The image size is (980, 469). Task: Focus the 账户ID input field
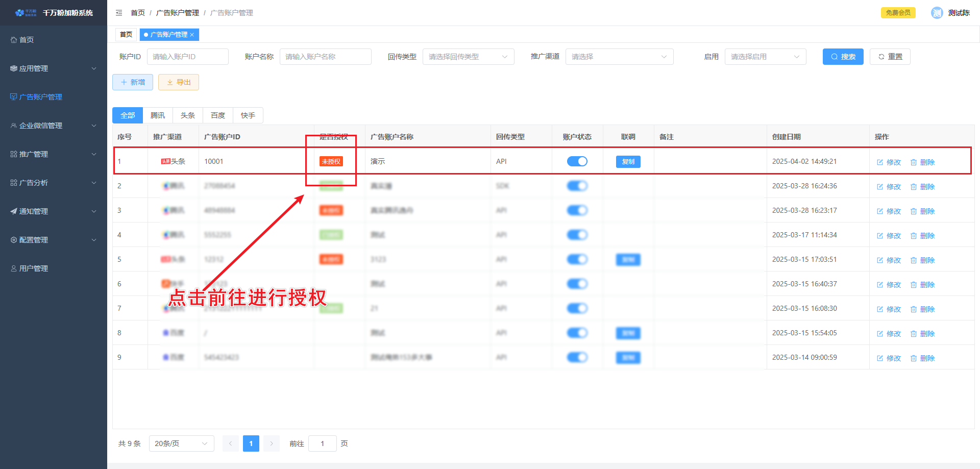click(187, 57)
